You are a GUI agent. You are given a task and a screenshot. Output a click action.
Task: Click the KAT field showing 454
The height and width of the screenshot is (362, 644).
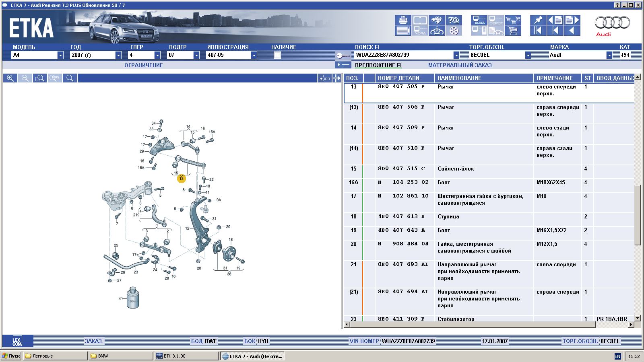pos(625,55)
